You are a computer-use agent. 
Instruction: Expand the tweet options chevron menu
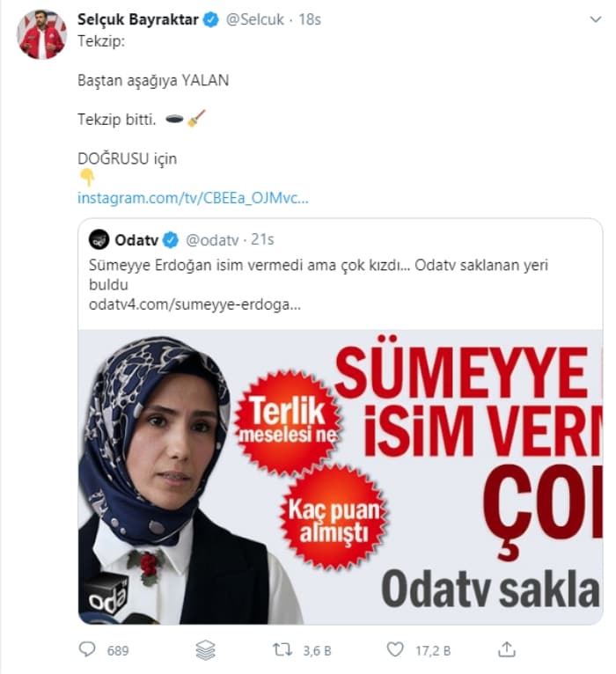pyautogui.click(x=596, y=19)
